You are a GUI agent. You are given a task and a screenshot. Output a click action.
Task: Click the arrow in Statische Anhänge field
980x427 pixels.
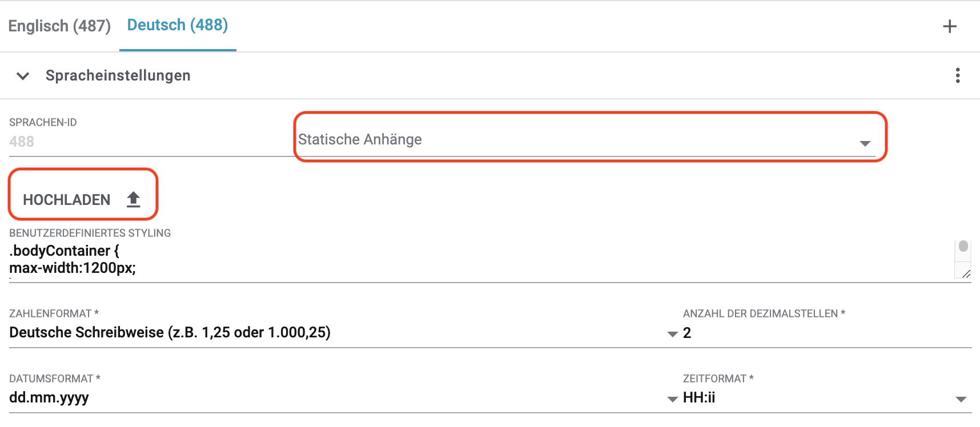(x=865, y=143)
